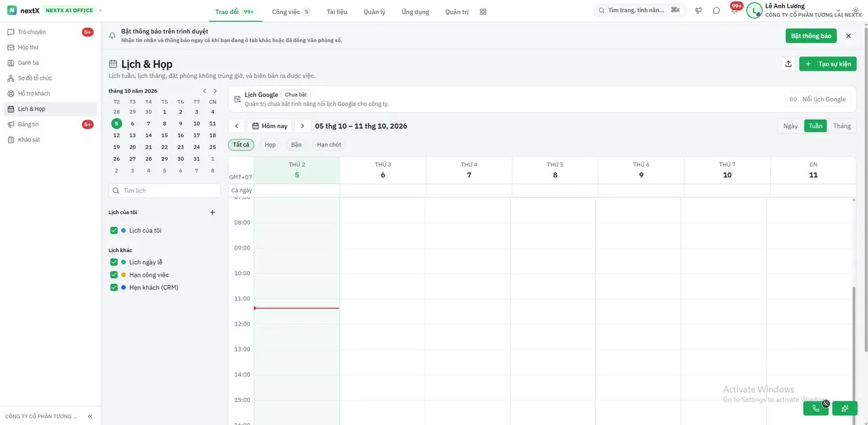Click the Bật thông báo button
The height and width of the screenshot is (425, 868).
coord(811,36)
